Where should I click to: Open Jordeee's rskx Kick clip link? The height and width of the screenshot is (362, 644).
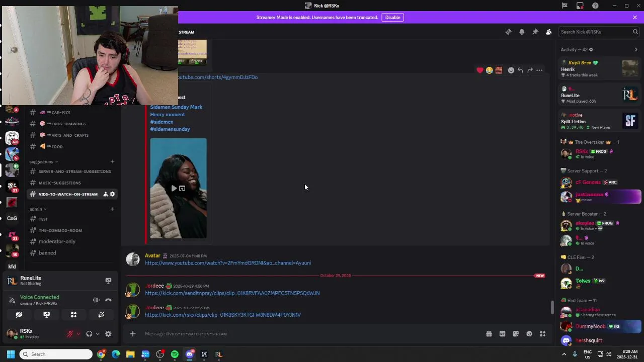click(223, 315)
